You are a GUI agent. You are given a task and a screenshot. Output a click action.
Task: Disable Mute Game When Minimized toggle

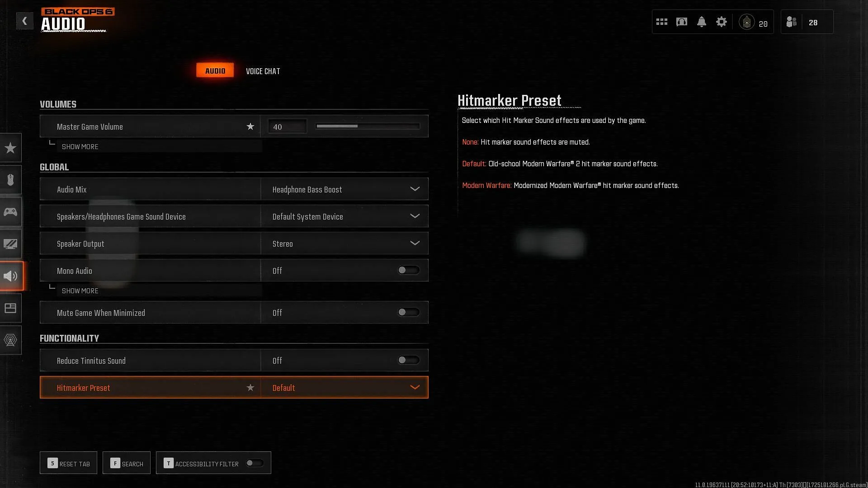(x=408, y=312)
